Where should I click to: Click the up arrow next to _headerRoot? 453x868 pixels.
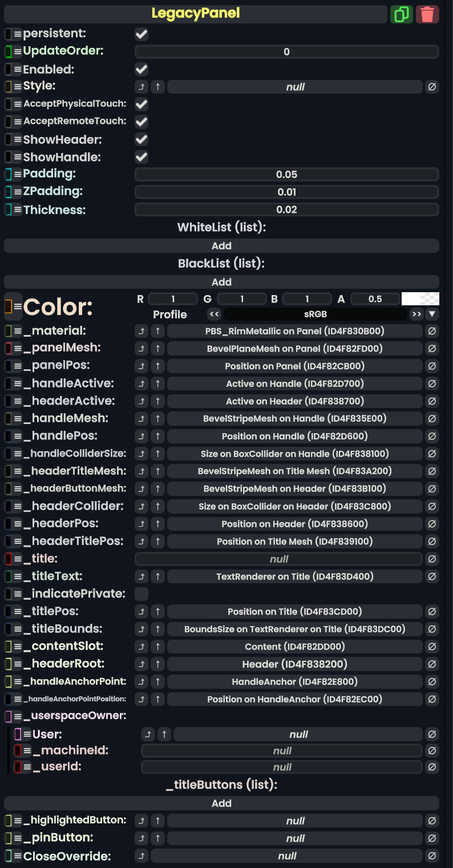click(x=158, y=664)
